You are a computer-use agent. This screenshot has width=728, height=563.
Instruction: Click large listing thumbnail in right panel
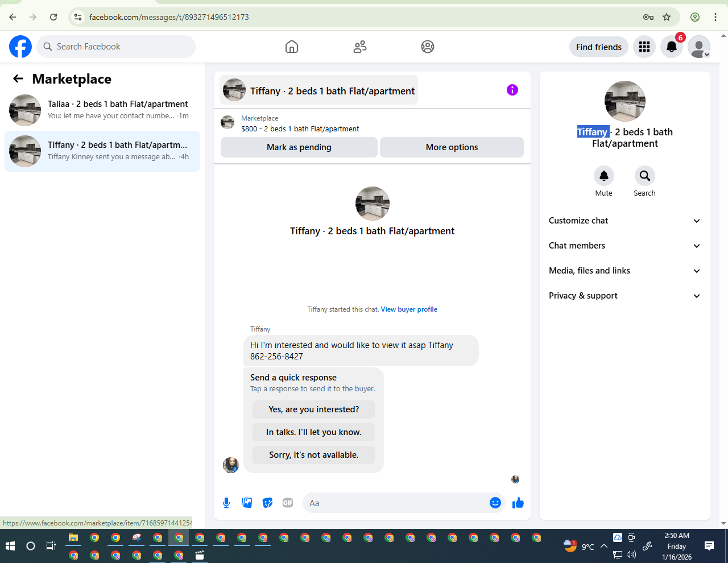(x=625, y=101)
